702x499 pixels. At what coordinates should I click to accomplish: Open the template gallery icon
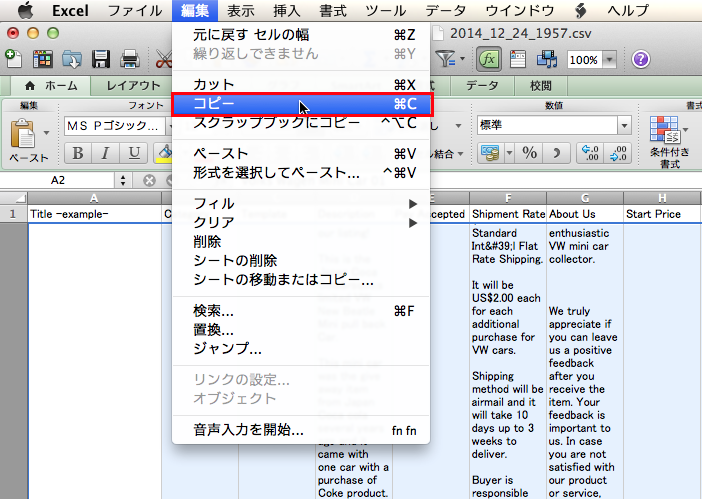(x=43, y=60)
